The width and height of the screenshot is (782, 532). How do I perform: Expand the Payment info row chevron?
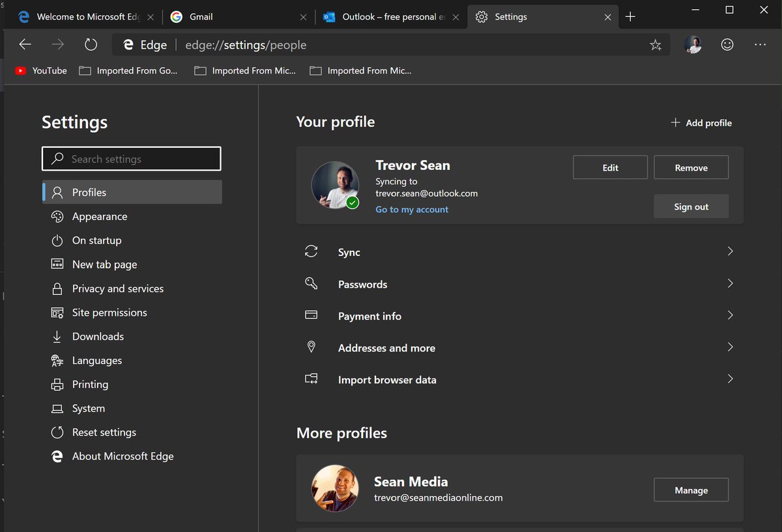730,315
